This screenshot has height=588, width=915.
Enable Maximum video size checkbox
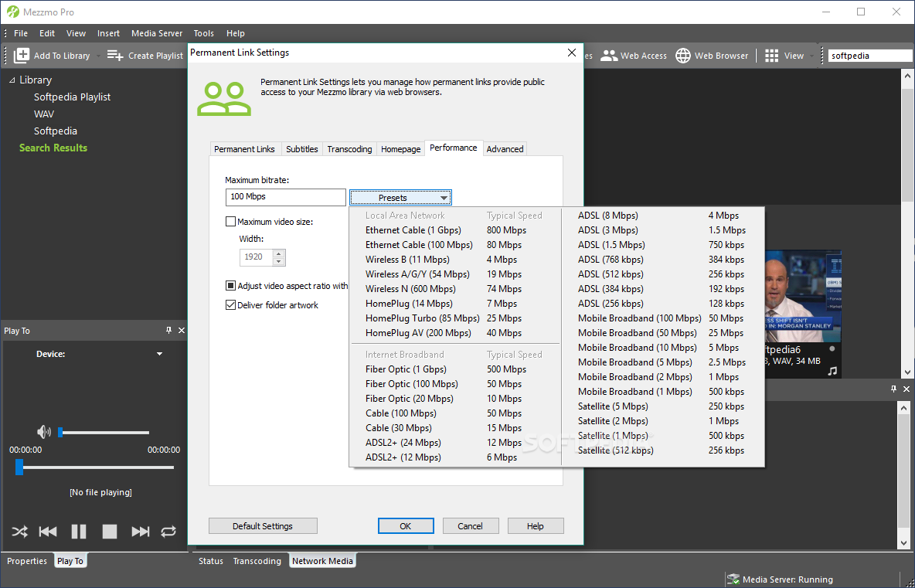pyautogui.click(x=230, y=222)
